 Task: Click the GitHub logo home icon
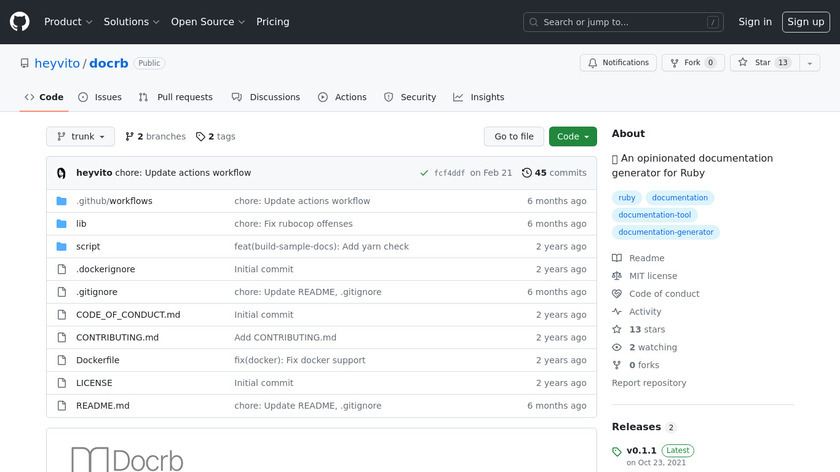click(x=19, y=22)
